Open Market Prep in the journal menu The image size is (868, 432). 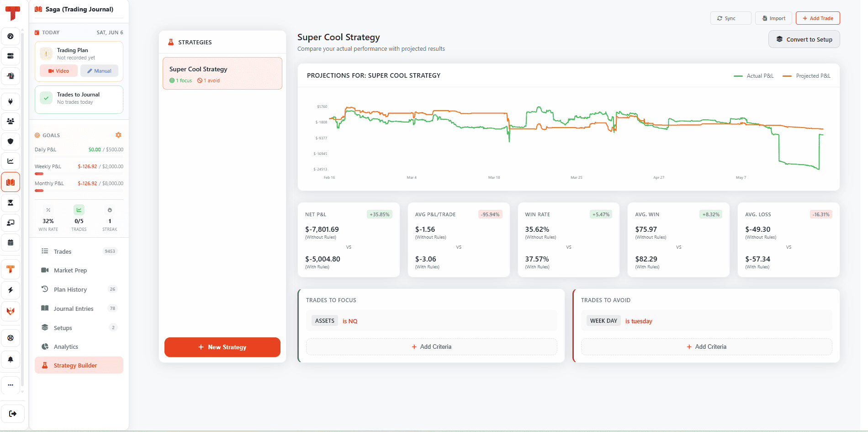79,270
